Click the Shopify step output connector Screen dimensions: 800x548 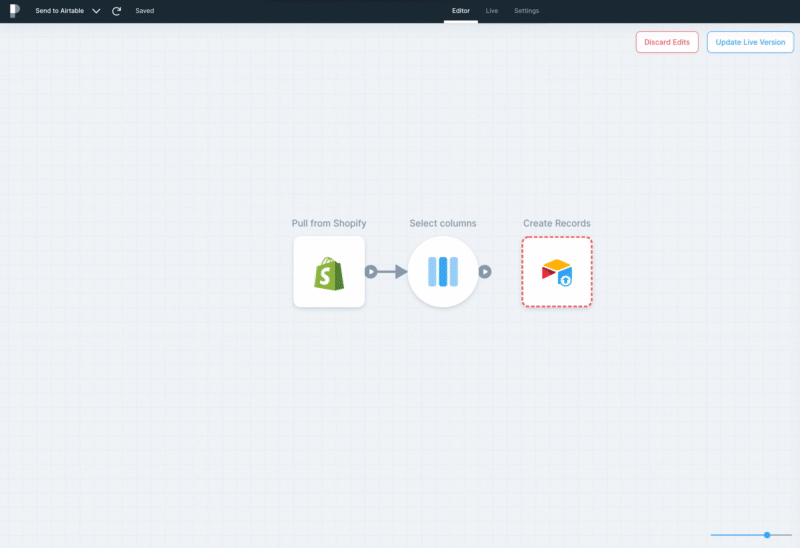pos(371,272)
